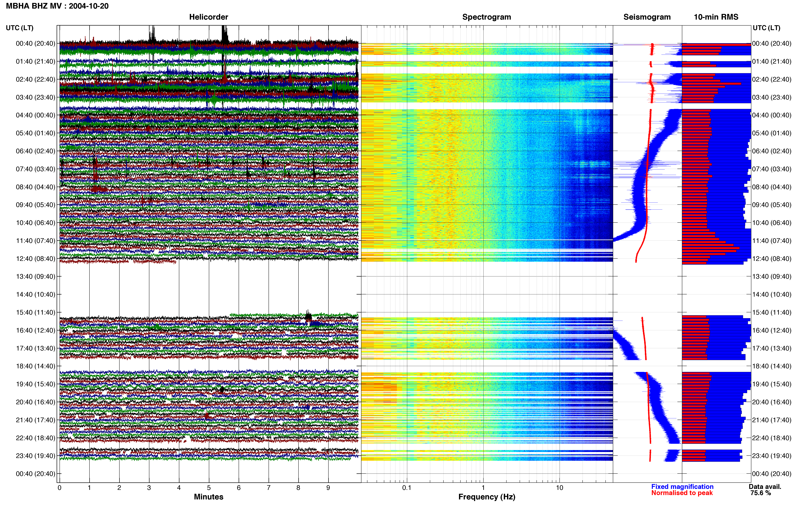Viewport: 812px width, 508px height.
Task: Click the 19:40 (15:40) label on left axis
Action: 35,384
